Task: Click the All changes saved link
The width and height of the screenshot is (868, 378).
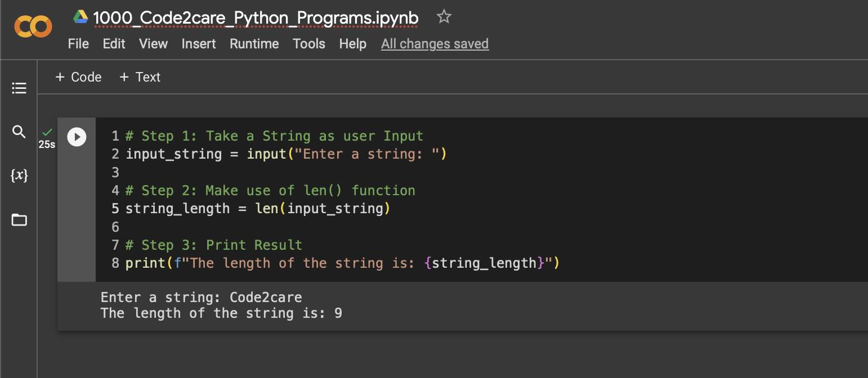Action: [435, 44]
